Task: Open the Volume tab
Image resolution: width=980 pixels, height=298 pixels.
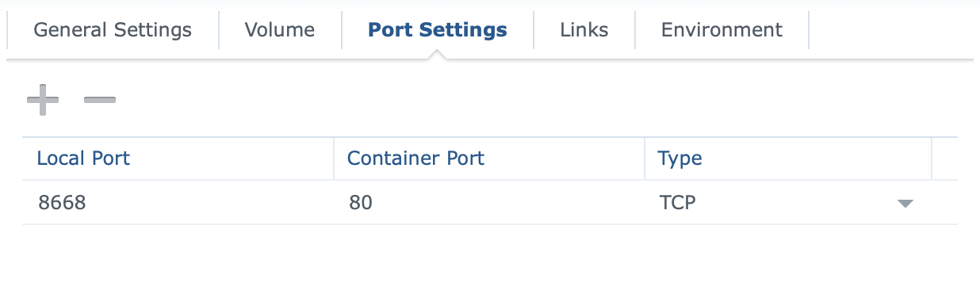Action: [x=280, y=30]
